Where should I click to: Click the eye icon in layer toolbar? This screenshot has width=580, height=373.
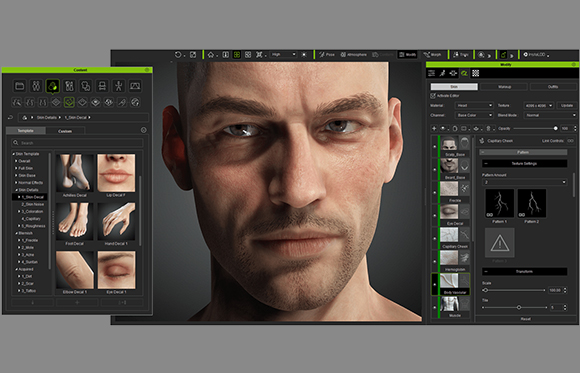[x=443, y=128]
